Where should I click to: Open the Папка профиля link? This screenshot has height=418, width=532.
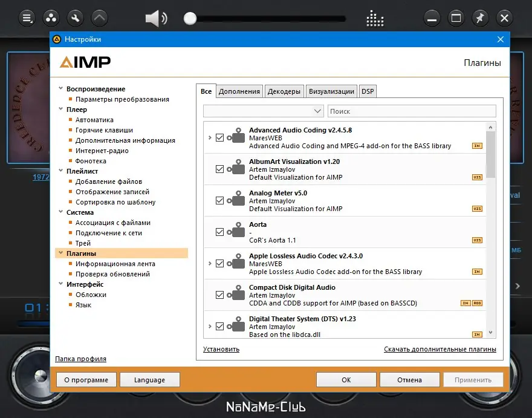pyautogui.click(x=81, y=359)
